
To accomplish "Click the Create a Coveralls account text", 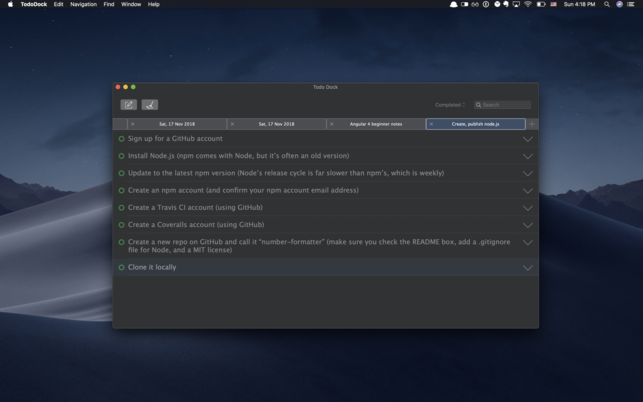I will (x=196, y=225).
